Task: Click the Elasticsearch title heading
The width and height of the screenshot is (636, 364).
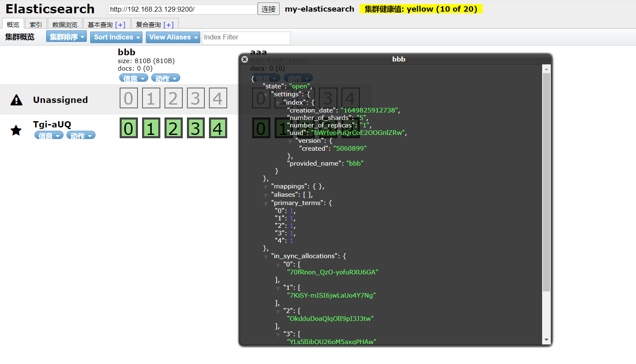Action: point(50,9)
